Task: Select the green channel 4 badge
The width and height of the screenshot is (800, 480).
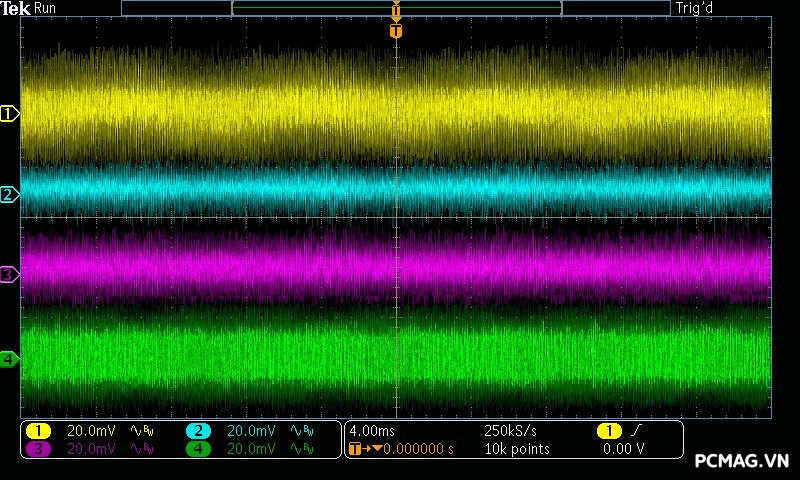Action: (198, 449)
